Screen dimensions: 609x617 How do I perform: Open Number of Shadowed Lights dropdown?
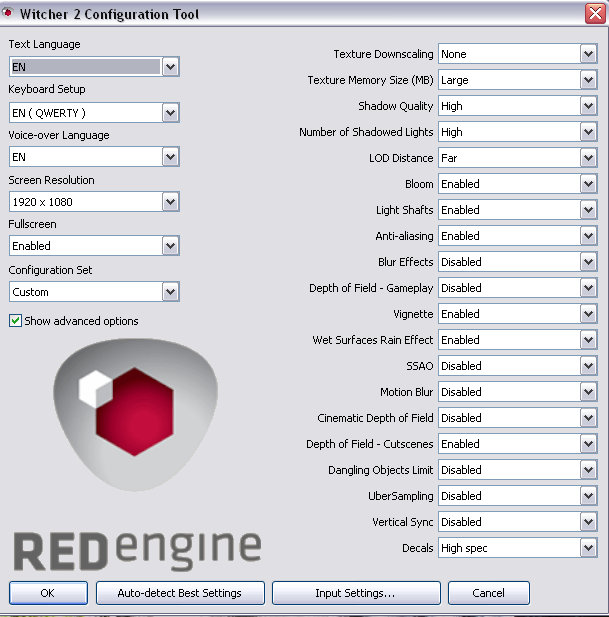click(x=518, y=132)
